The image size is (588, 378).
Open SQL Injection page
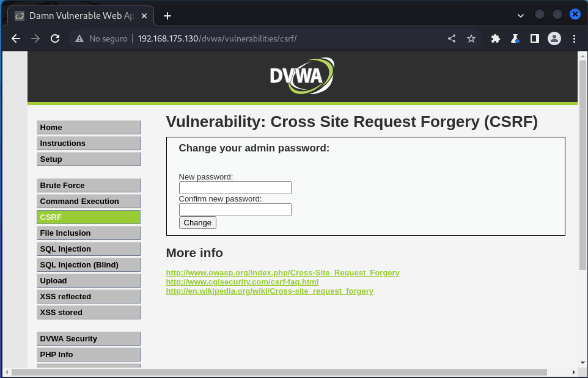pyautogui.click(x=89, y=249)
